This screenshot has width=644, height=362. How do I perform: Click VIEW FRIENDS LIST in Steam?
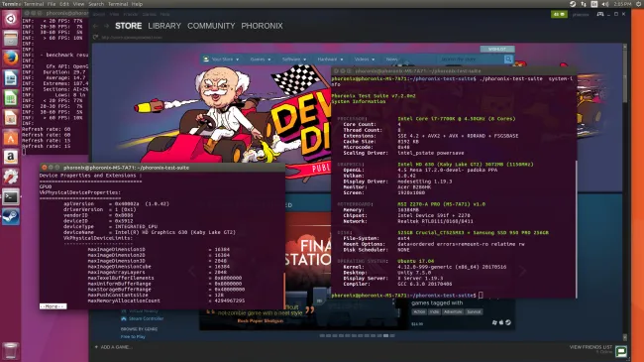tap(590, 347)
